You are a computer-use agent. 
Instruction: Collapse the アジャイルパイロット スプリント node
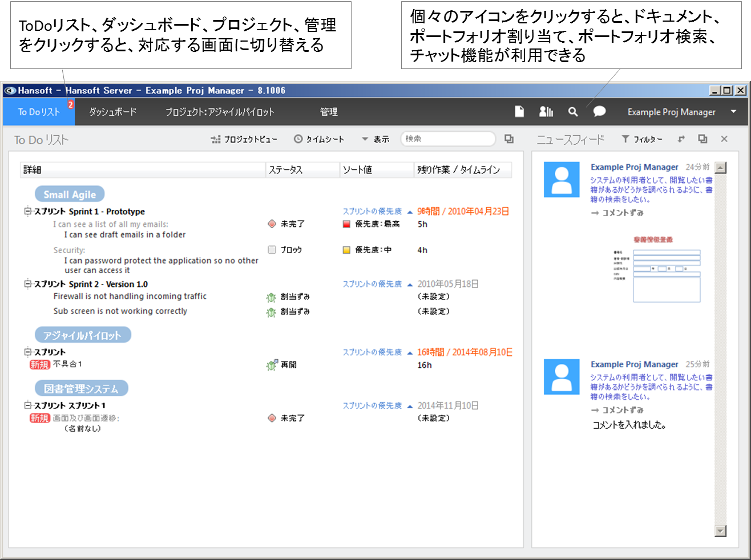[x=27, y=352]
